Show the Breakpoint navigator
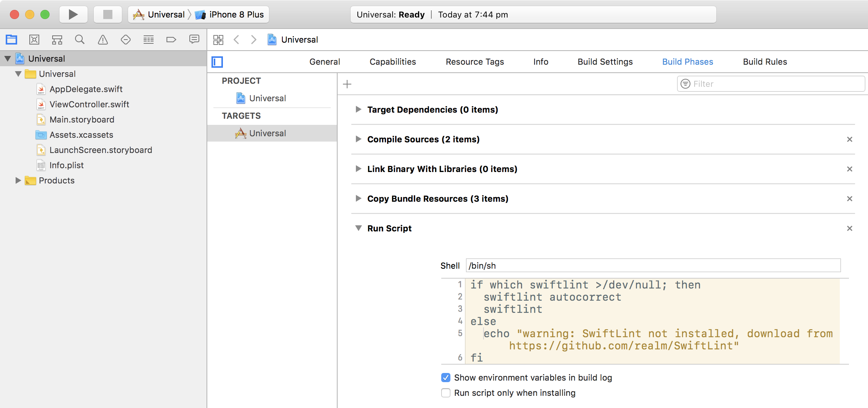The height and width of the screenshot is (408, 868). coord(171,40)
